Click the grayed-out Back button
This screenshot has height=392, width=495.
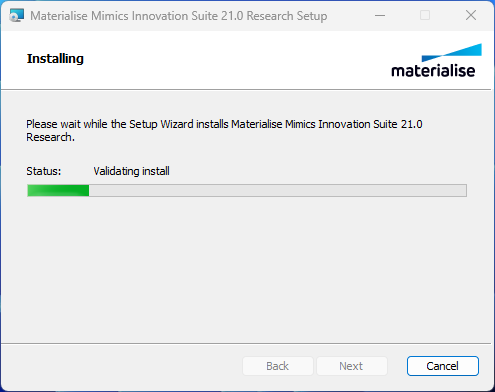[x=278, y=366]
